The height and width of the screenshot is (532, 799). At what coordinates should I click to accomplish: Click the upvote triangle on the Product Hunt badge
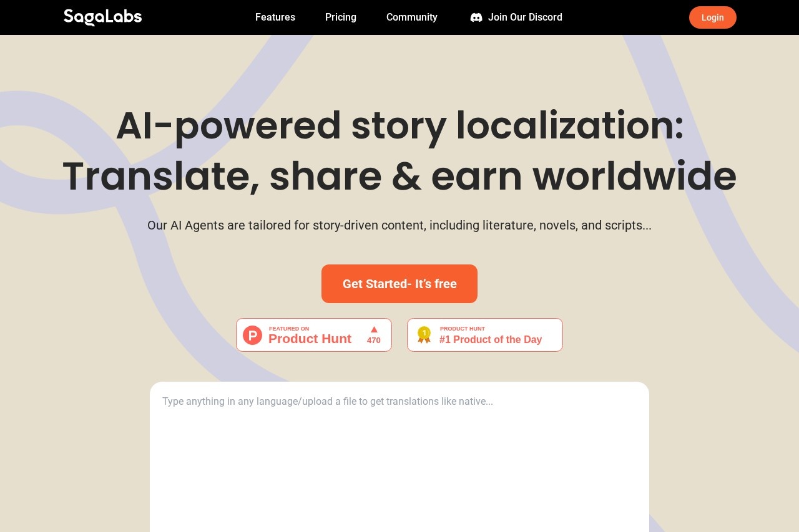point(374,329)
